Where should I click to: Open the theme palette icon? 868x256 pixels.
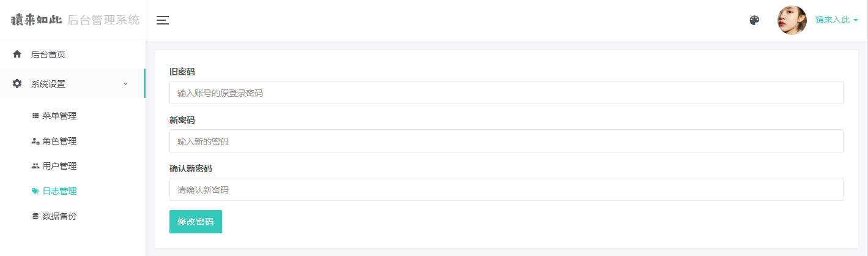tap(754, 20)
